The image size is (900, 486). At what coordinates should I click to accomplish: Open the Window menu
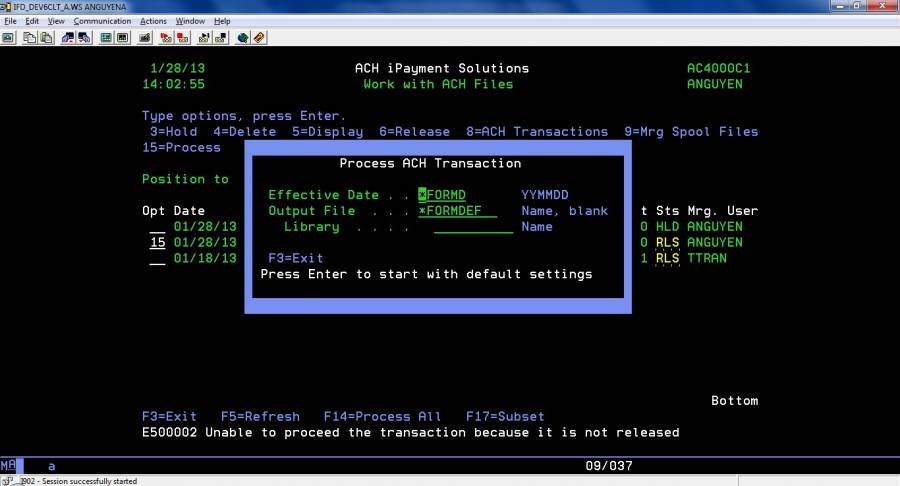pos(189,21)
